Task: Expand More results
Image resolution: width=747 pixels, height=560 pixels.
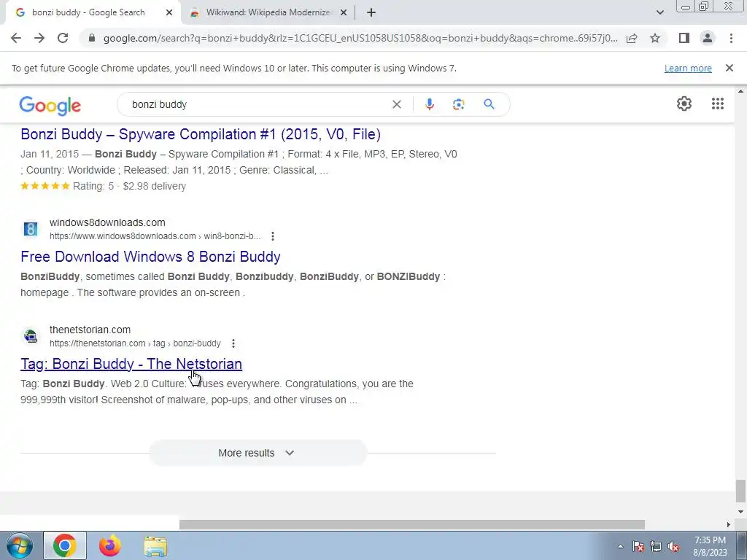Action: coord(258,453)
